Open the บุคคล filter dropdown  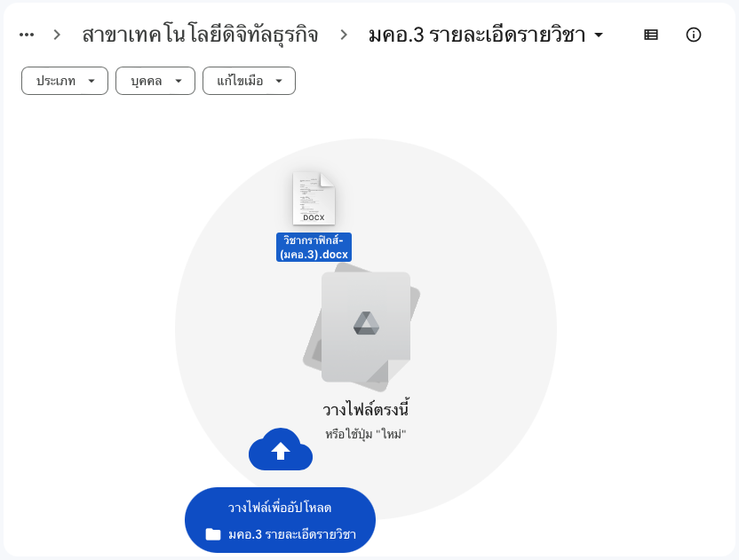155,81
